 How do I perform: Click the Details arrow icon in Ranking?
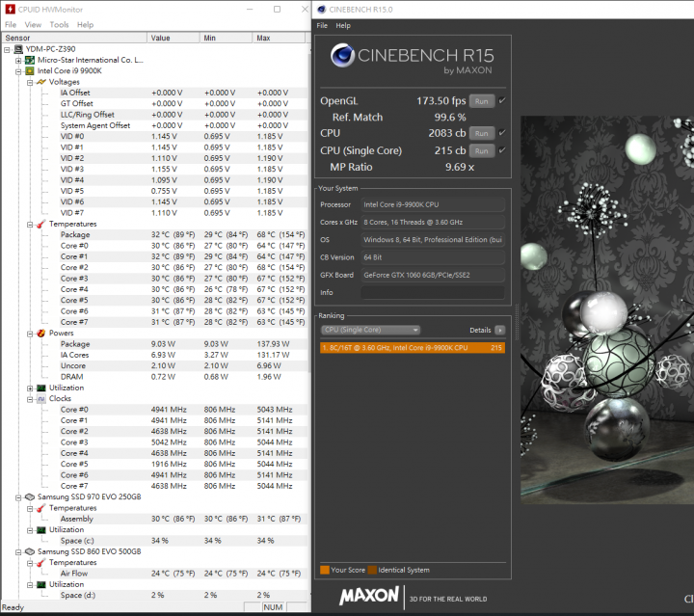click(500, 330)
